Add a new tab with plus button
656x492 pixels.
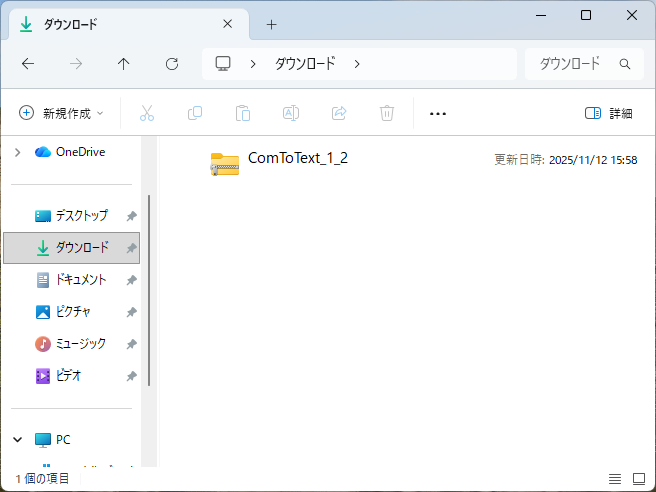click(271, 24)
